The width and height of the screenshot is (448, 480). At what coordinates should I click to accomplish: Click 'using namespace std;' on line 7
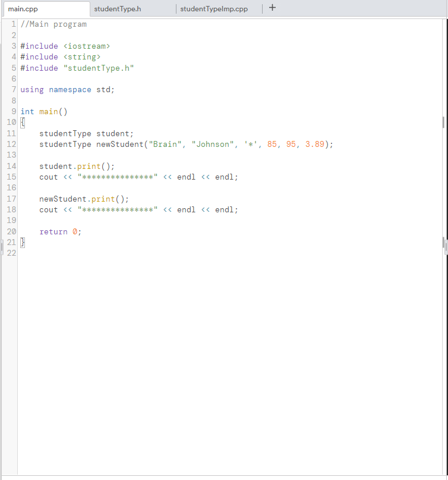point(67,90)
